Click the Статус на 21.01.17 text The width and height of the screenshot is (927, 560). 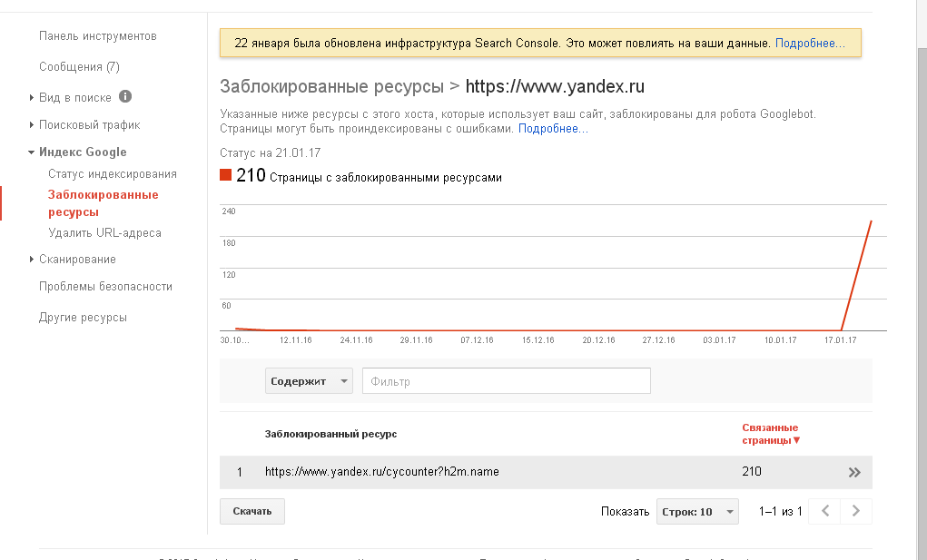coord(271,153)
